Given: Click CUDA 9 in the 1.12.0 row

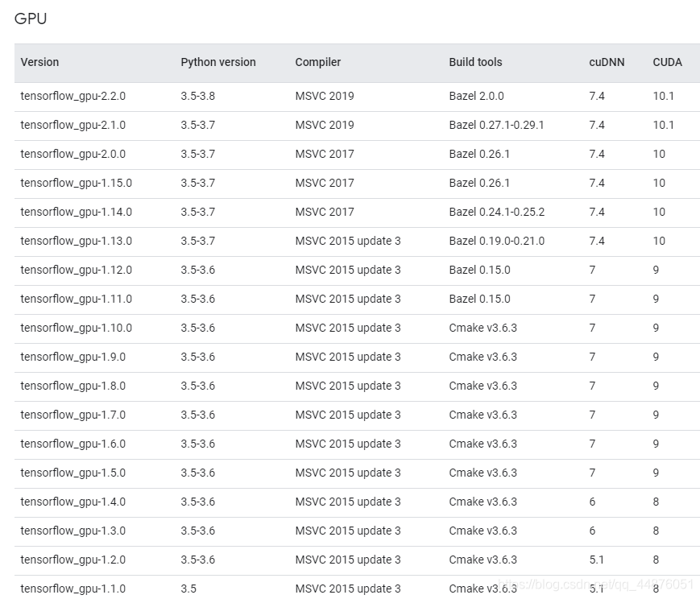Looking at the screenshot, I should (x=656, y=270).
